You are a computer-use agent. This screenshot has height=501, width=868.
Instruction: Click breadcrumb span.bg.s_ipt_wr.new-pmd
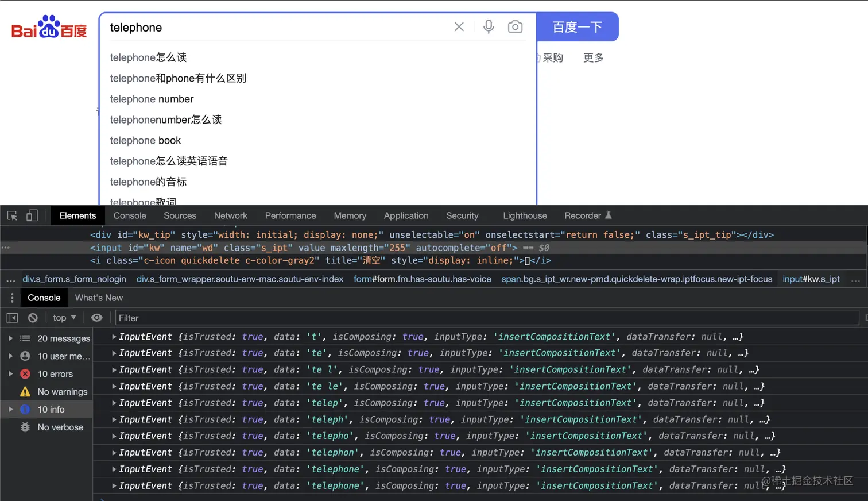637,279
